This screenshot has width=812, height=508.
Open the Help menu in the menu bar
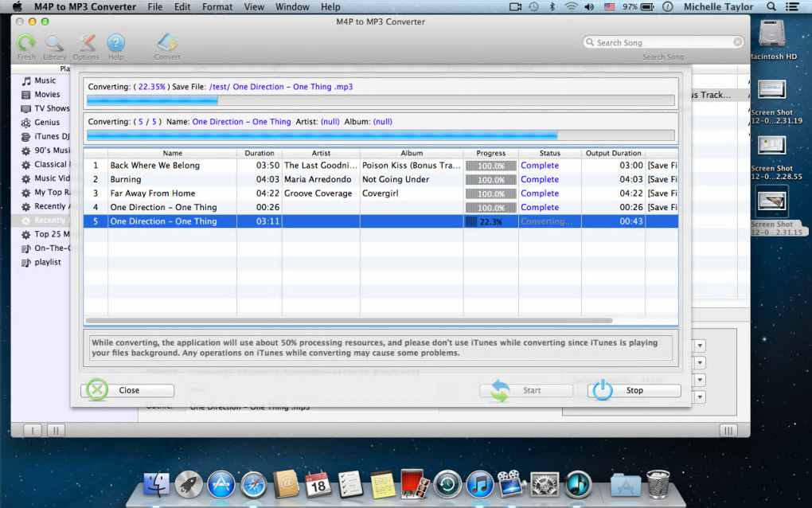330,6
